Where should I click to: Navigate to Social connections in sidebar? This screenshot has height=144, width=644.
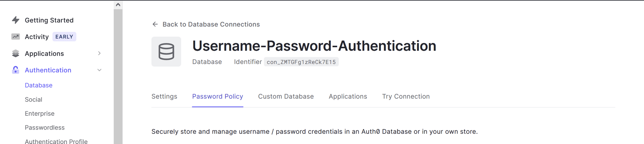tap(33, 100)
